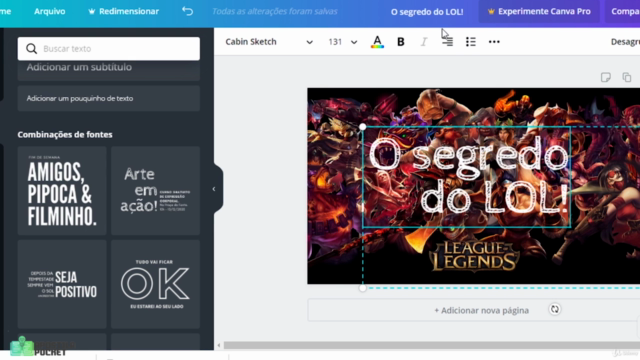Select the O segredo do LOL! text box
The image size is (640, 360).
point(467,177)
